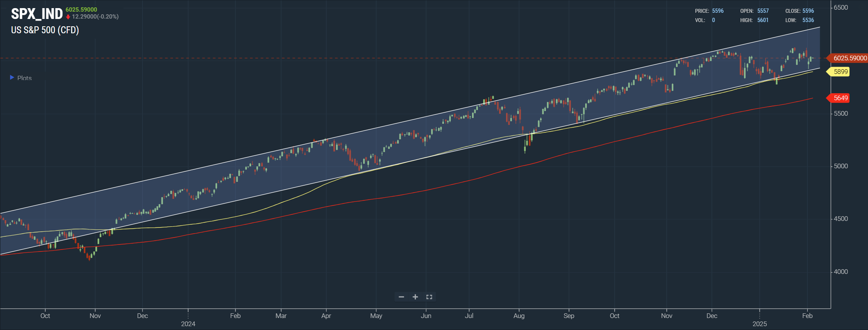The height and width of the screenshot is (330, 868).
Task: Click the 5000 price axis label
Action: tap(841, 166)
